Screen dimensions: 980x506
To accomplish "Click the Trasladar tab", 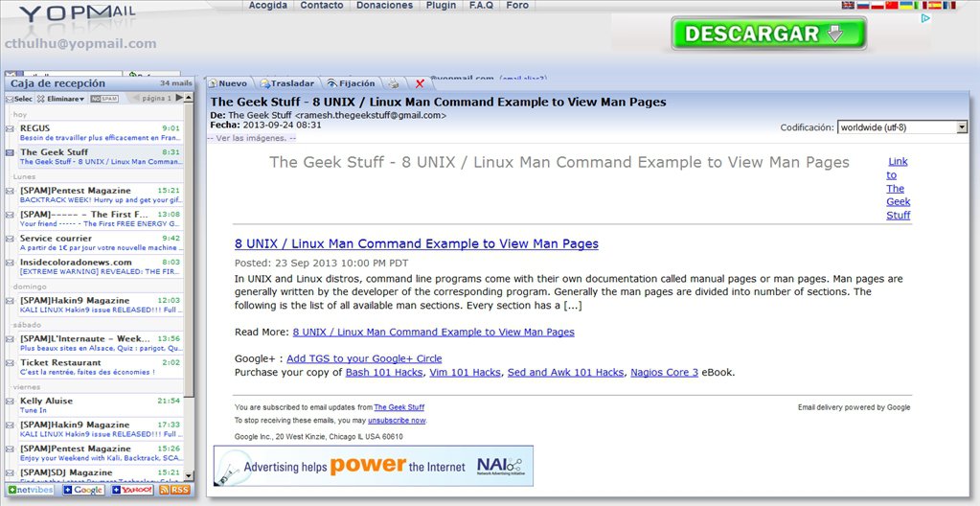I will click(x=287, y=83).
